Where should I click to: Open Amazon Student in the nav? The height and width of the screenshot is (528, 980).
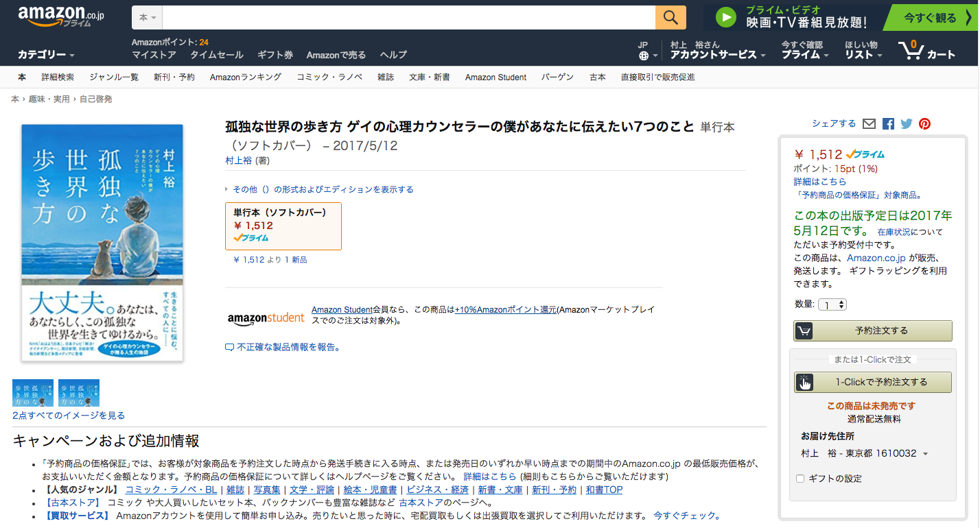pyautogui.click(x=495, y=77)
